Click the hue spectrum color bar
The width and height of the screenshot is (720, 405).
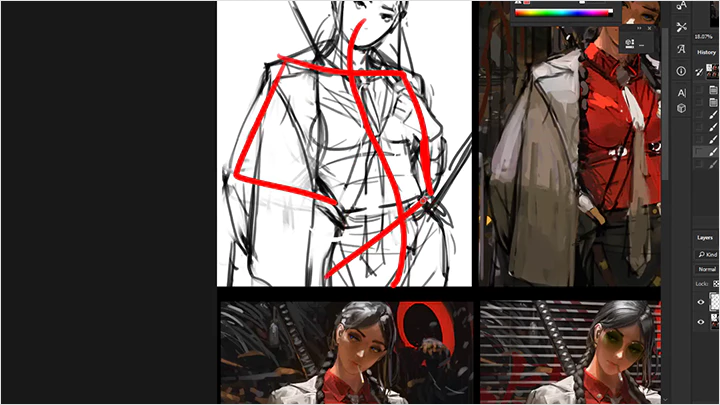pos(563,13)
